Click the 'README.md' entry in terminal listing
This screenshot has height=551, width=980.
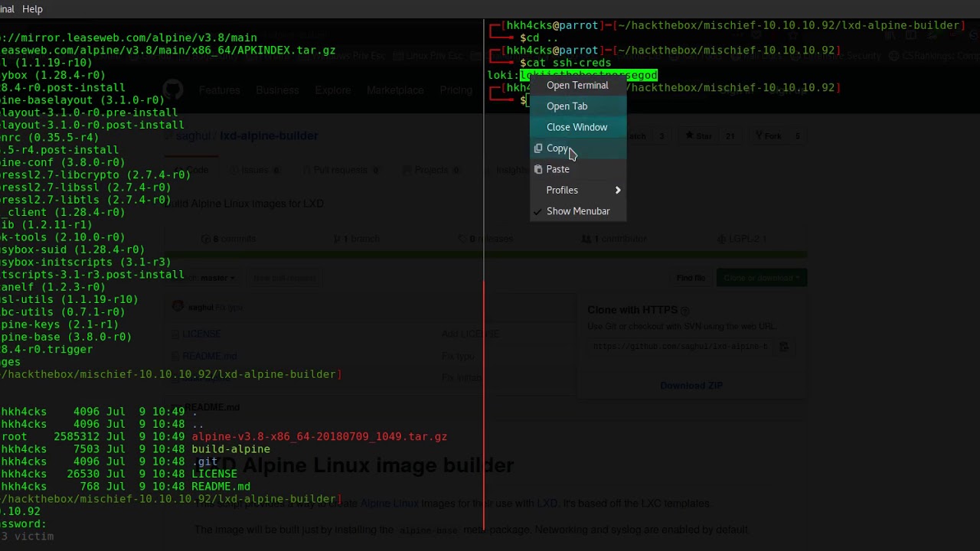pyautogui.click(x=220, y=487)
